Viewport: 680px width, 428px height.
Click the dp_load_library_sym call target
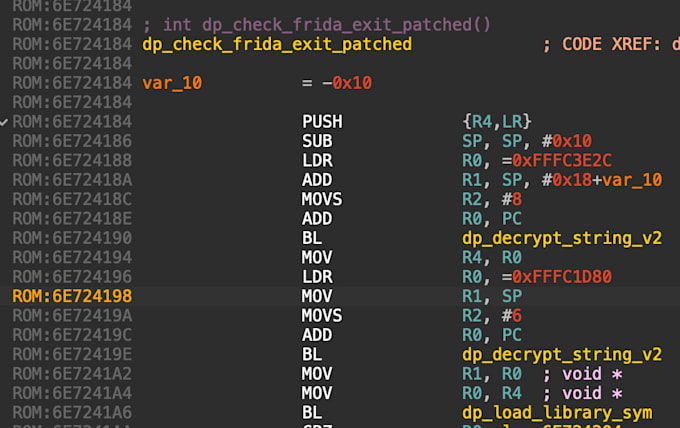[557, 413]
